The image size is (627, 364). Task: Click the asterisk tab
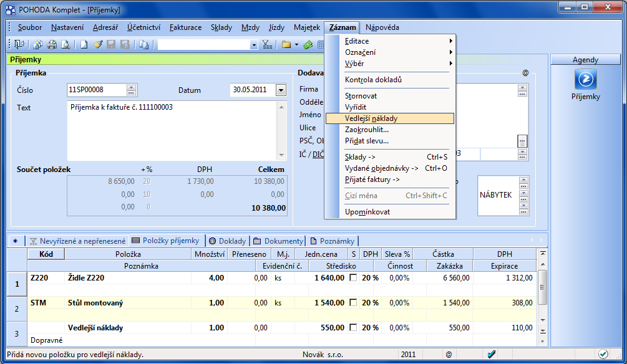tap(15, 241)
